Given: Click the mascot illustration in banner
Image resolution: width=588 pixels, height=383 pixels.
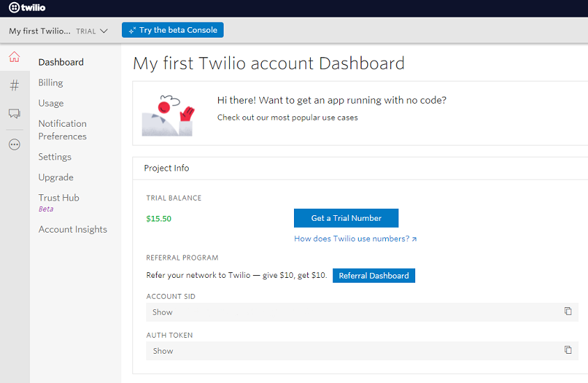Looking at the screenshot, I should (x=168, y=115).
